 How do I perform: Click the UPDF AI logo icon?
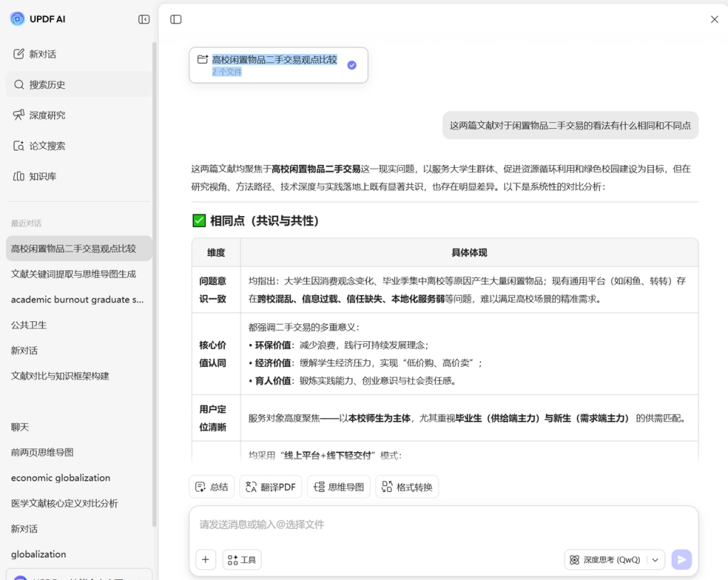click(17, 19)
